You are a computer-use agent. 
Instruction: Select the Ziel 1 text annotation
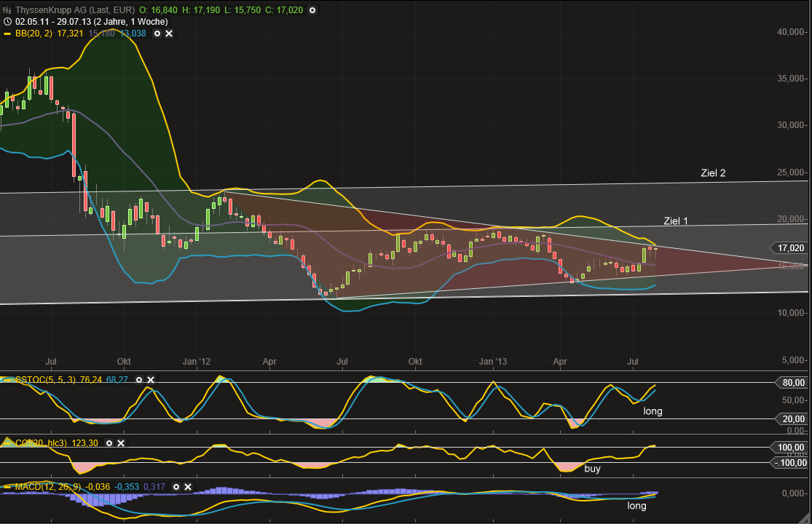676,221
